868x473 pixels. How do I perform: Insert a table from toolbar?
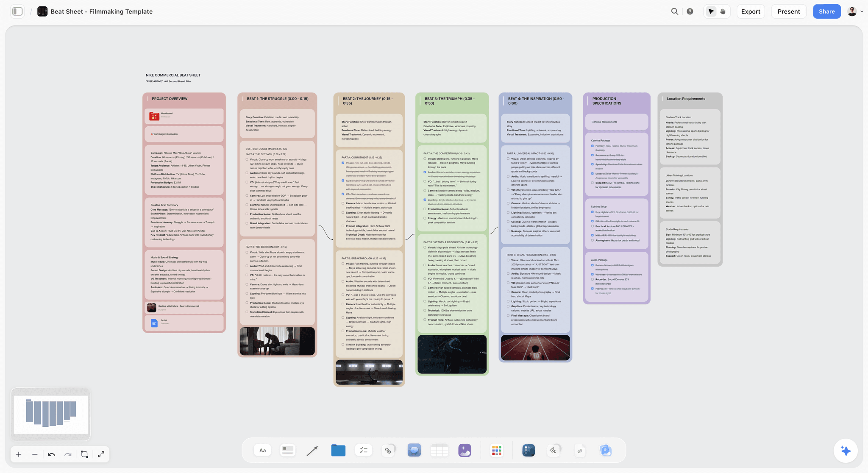(x=440, y=450)
